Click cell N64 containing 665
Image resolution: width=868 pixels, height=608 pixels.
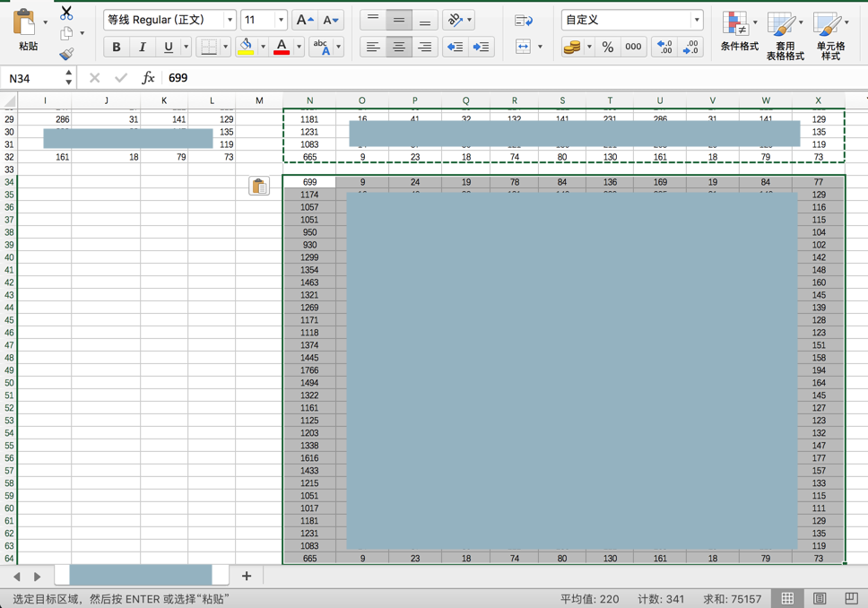(x=309, y=558)
